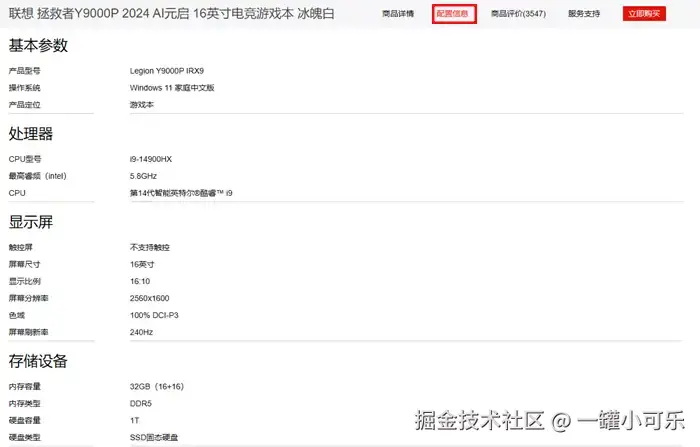Click the 5.8GHz frequency value

(143, 176)
